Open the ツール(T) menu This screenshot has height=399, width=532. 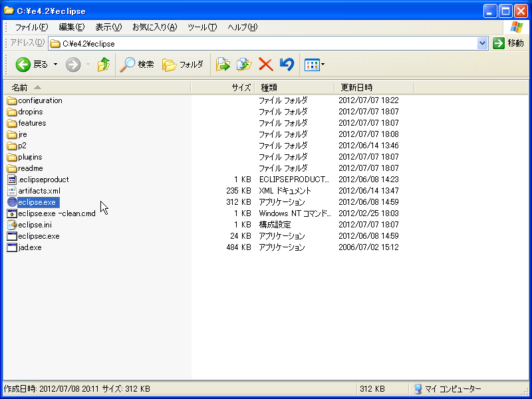click(x=202, y=27)
